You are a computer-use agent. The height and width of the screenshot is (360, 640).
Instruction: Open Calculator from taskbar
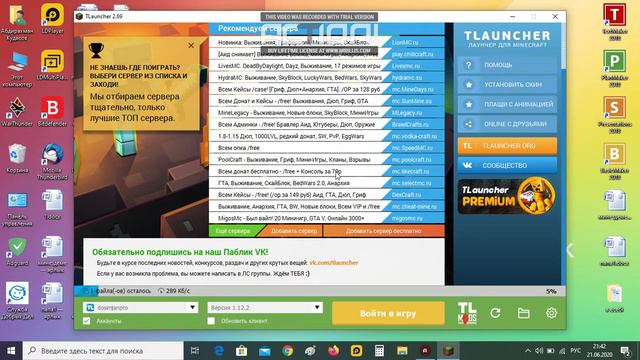pyautogui.click(x=379, y=351)
